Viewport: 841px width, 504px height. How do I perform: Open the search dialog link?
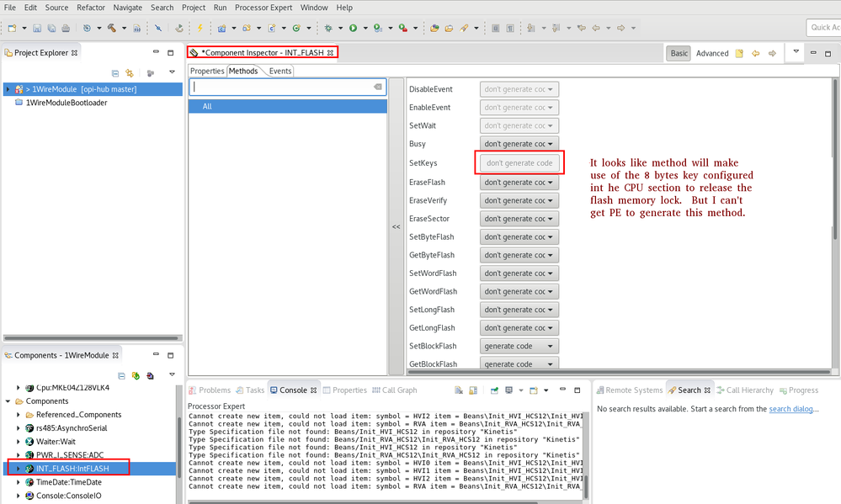point(790,409)
